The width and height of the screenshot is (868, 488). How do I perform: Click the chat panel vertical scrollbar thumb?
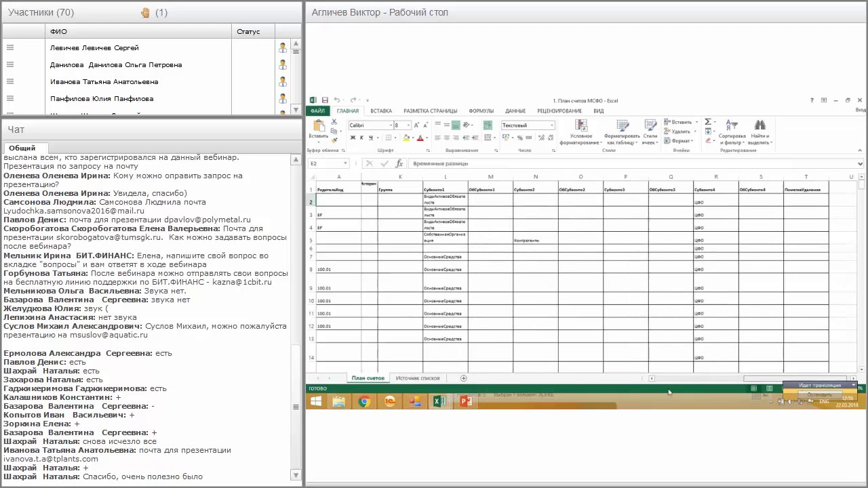click(x=296, y=407)
